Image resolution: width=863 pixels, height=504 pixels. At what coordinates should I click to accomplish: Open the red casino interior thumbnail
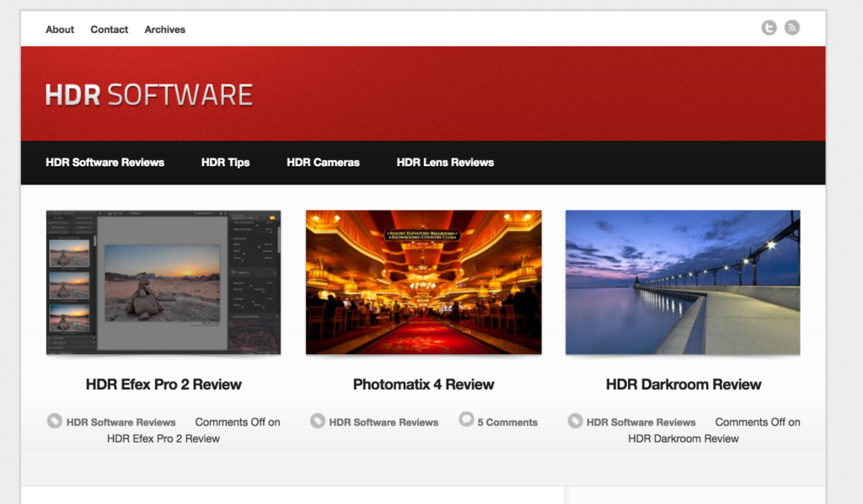point(423,282)
